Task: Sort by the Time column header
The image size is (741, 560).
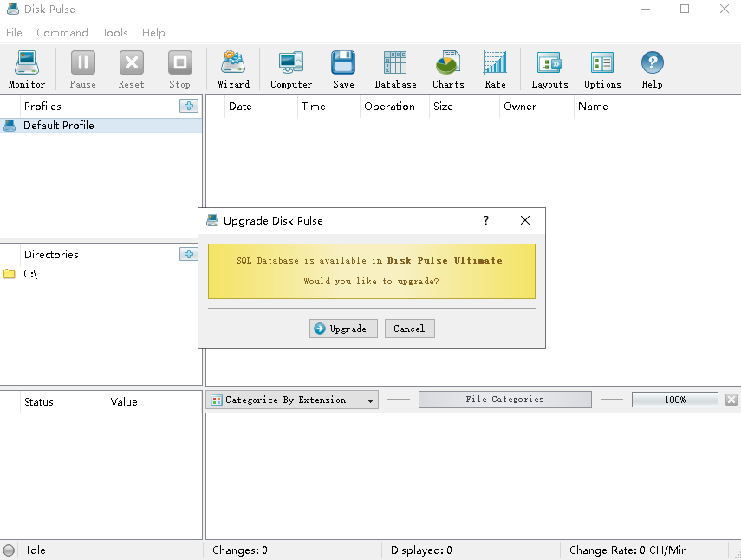Action: 328,107
